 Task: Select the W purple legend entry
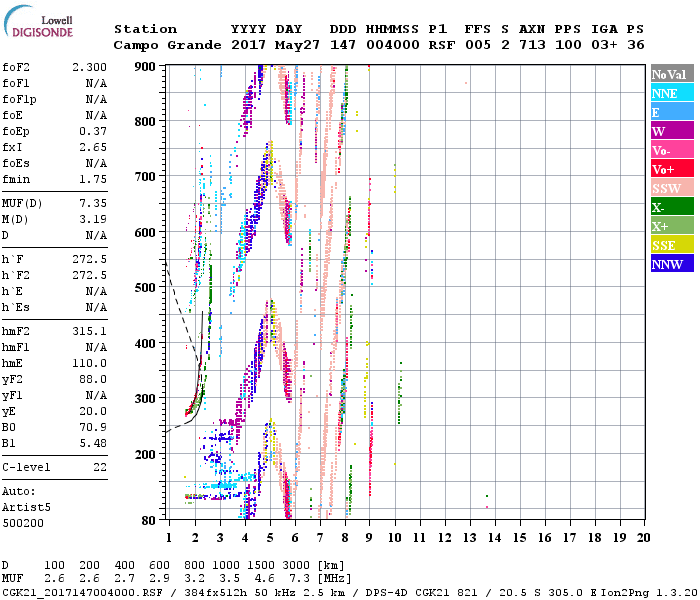point(672,131)
